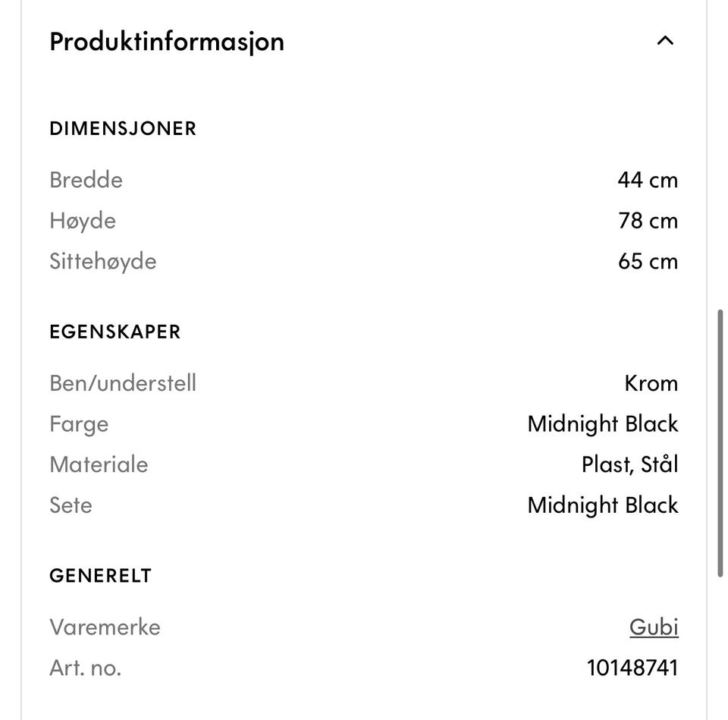The image size is (728, 720).
Task: Click the DIMENSJONER section heading
Action: tap(123, 129)
